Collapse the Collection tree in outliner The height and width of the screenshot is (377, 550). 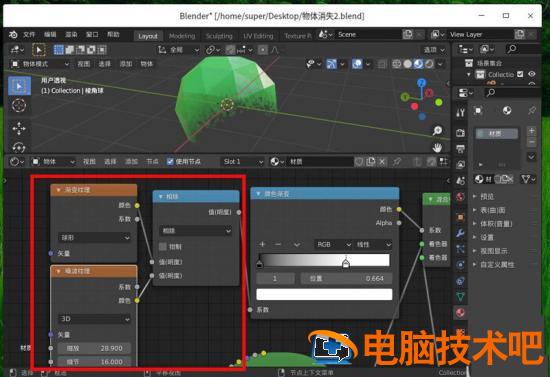(469, 74)
